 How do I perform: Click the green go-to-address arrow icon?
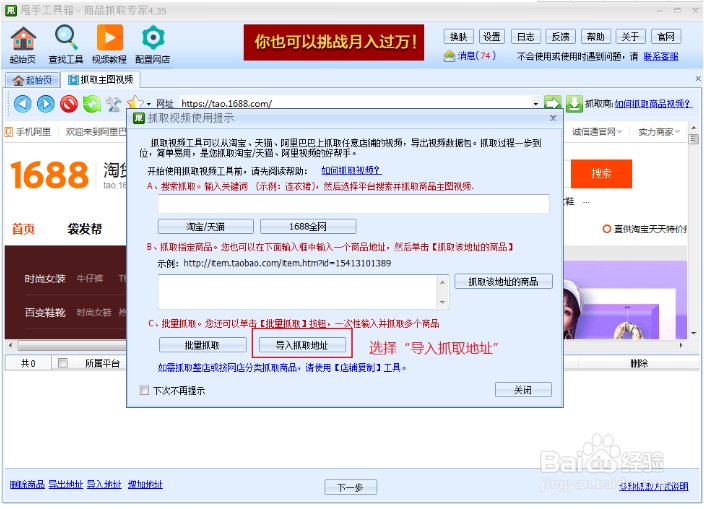pyautogui.click(x=553, y=103)
